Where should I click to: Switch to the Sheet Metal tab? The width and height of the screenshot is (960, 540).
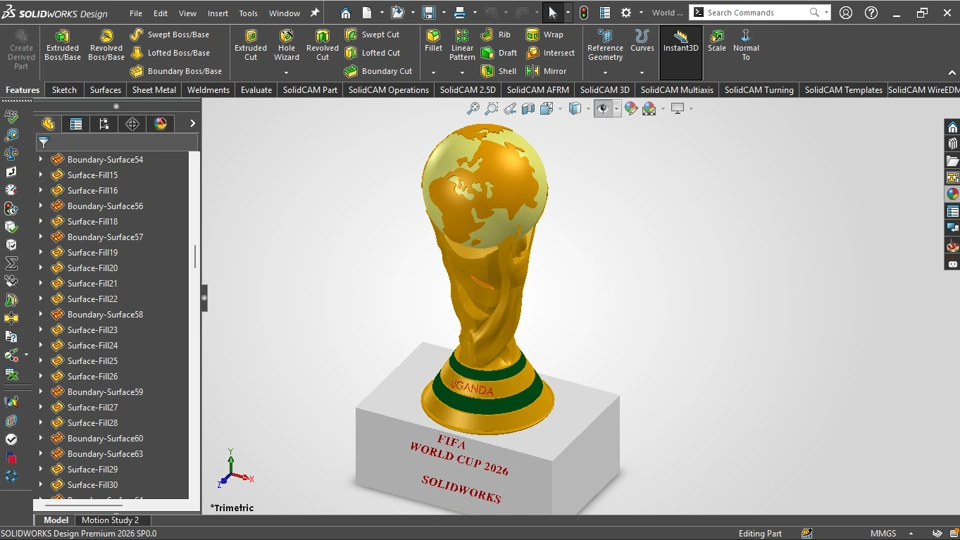pyautogui.click(x=154, y=89)
